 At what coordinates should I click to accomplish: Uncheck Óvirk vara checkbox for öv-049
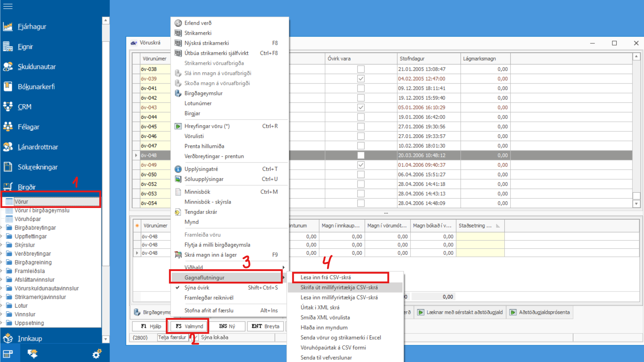[361, 165]
